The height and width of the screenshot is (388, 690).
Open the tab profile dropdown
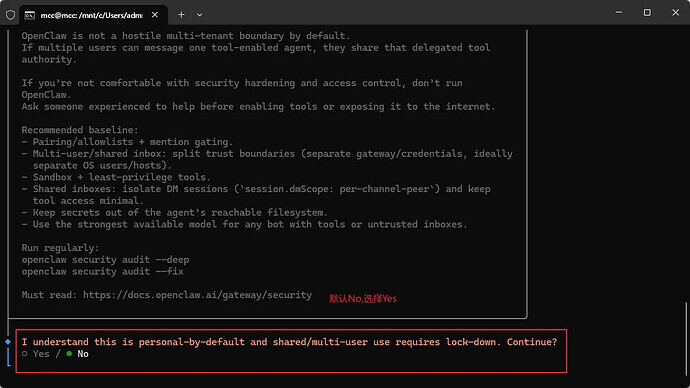(x=199, y=15)
